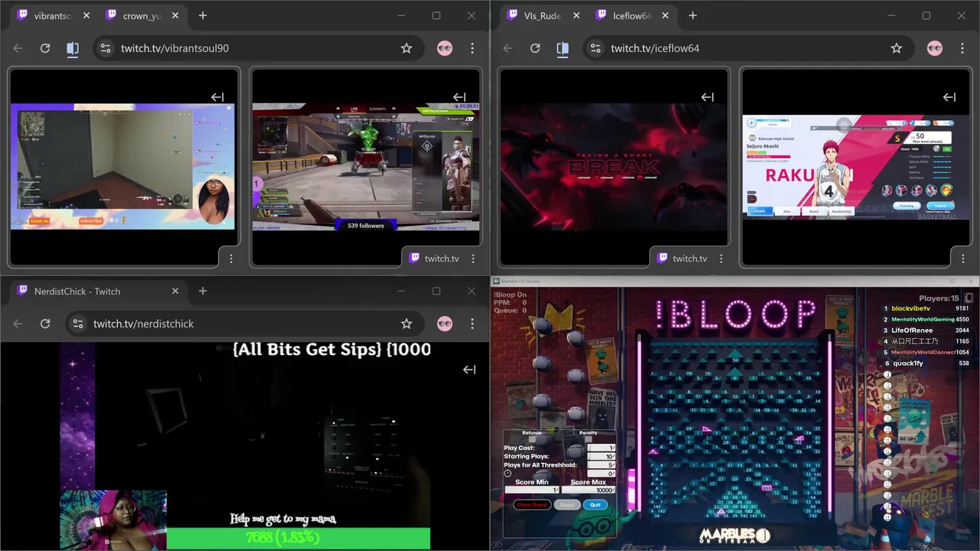Click the Reset button in Marbles
The image size is (980, 551).
point(567,505)
